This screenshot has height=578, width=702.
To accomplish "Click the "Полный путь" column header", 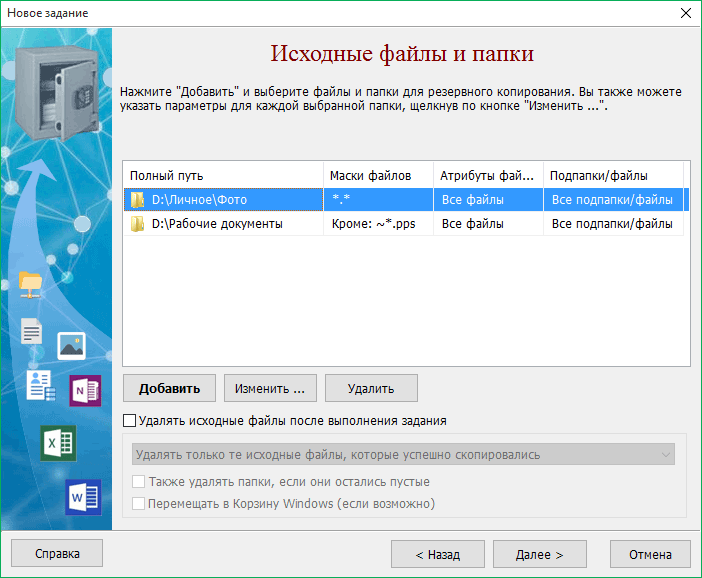I will (223, 176).
